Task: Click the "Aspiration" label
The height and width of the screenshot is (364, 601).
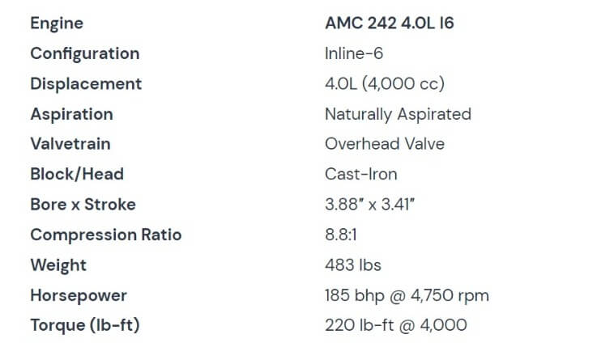Action: [71, 114]
